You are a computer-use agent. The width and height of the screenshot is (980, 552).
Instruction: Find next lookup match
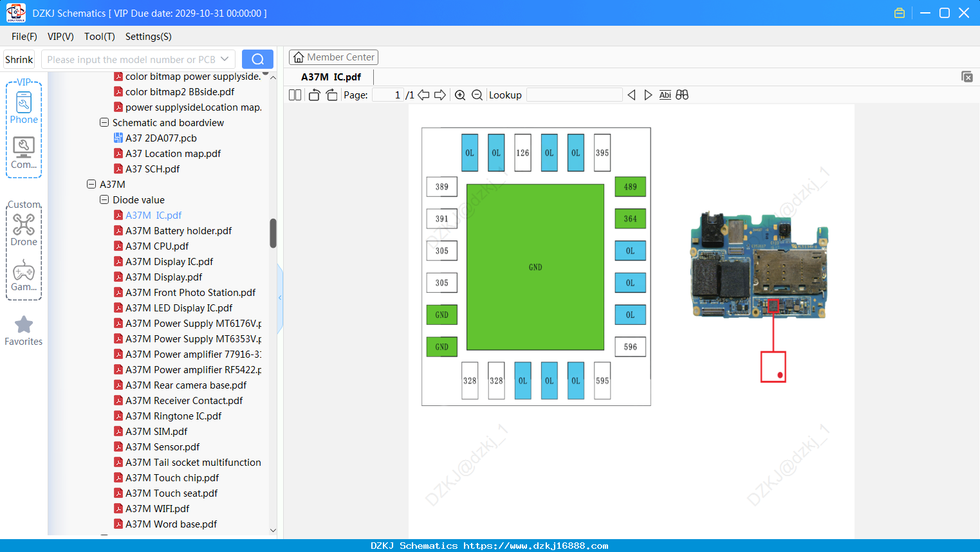tap(648, 95)
